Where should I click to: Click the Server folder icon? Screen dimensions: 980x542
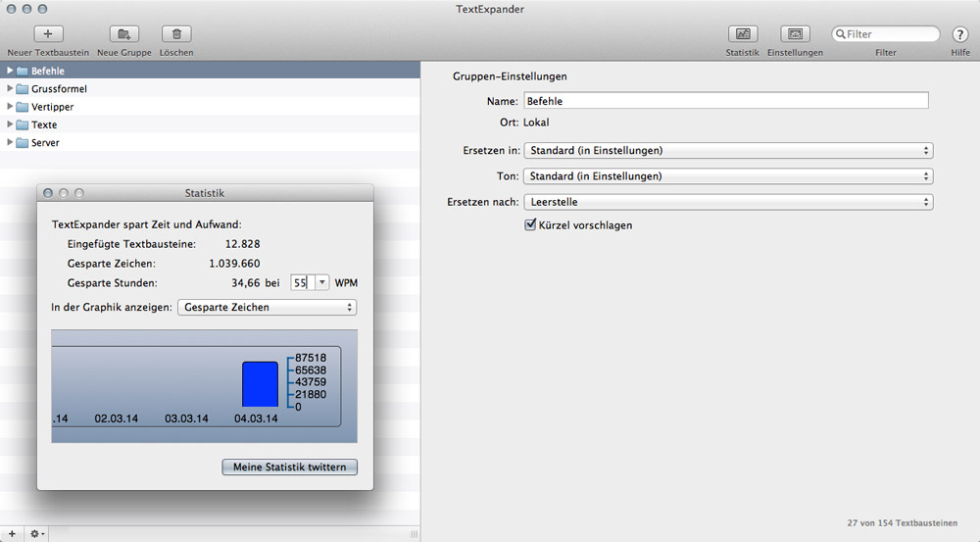click(22, 142)
